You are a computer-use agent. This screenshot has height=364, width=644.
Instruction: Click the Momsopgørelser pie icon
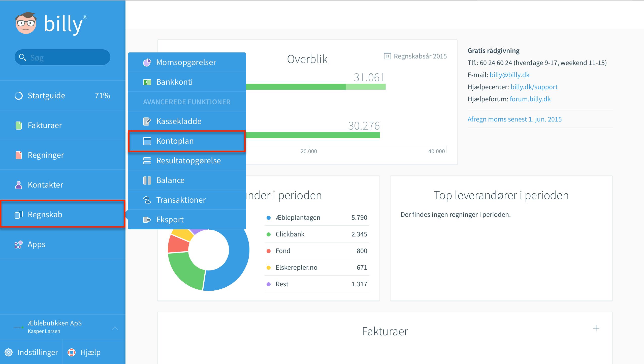(147, 62)
